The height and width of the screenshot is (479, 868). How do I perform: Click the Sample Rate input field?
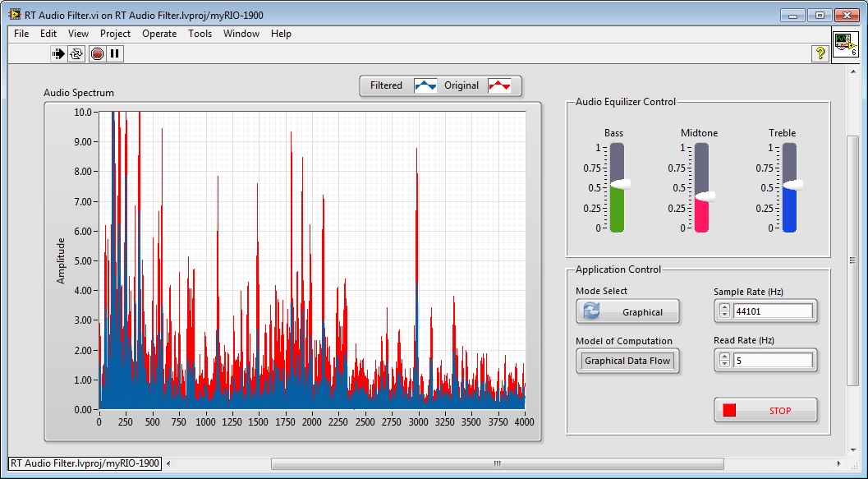click(x=772, y=311)
